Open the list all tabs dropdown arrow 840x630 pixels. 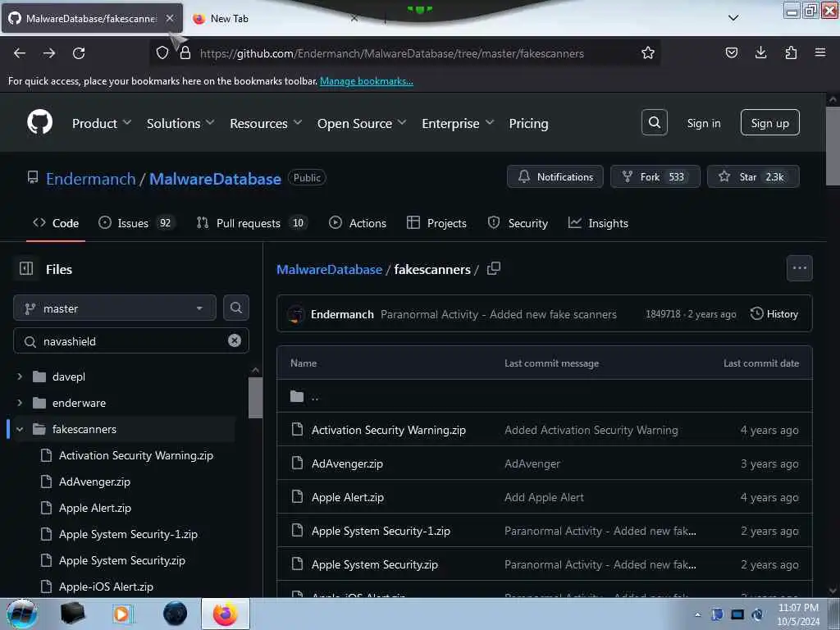click(x=733, y=18)
